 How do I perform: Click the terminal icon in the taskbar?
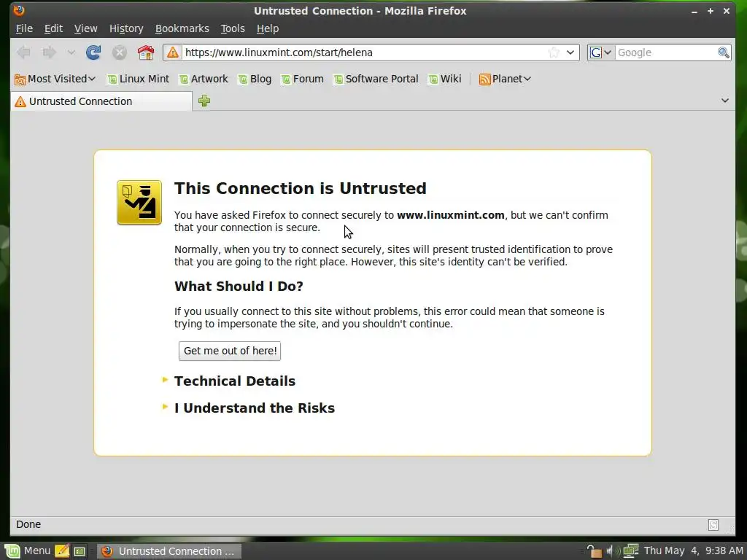click(80, 551)
